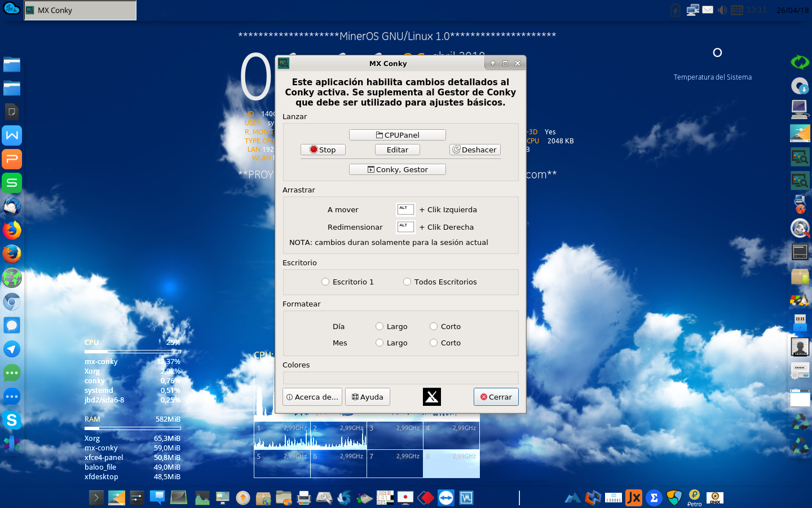The width and height of the screenshot is (812, 508).
Task: Click the CPUPanel button
Action: 397,134
